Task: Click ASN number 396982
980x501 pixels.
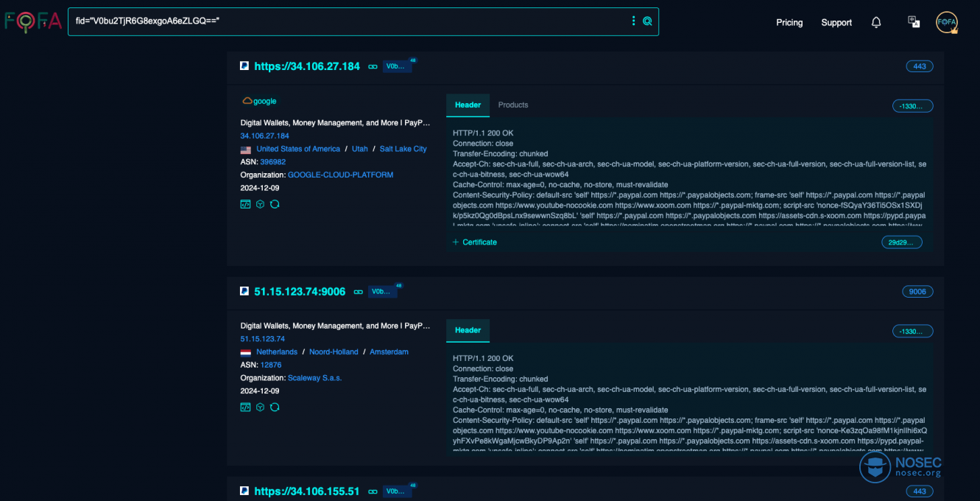Action: pos(272,162)
